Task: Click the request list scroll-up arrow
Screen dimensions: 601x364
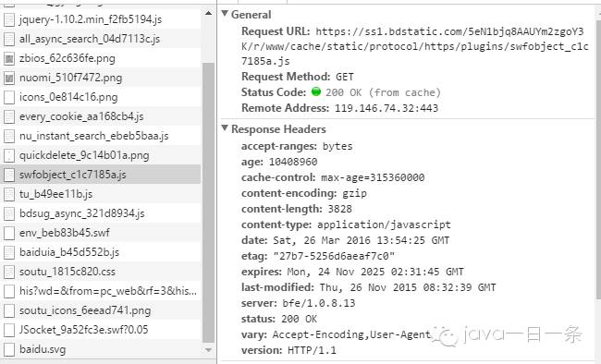Action: (x=209, y=14)
